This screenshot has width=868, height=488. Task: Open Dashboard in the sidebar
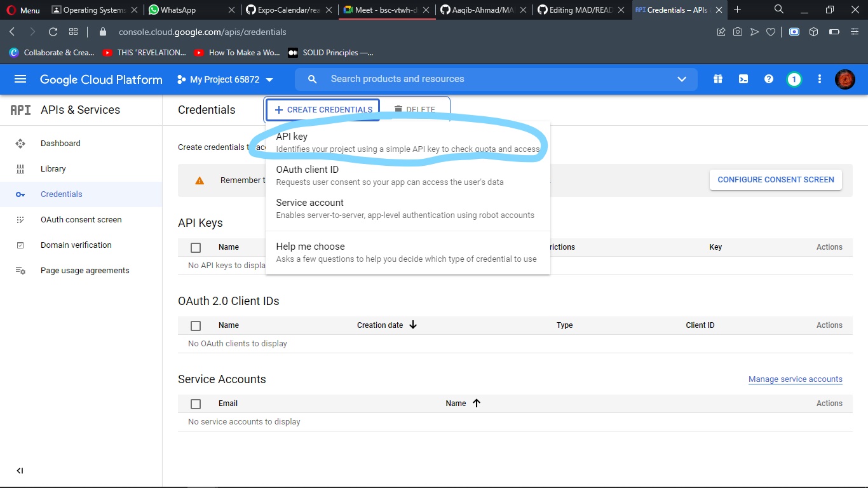pyautogui.click(x=81, y=144)
